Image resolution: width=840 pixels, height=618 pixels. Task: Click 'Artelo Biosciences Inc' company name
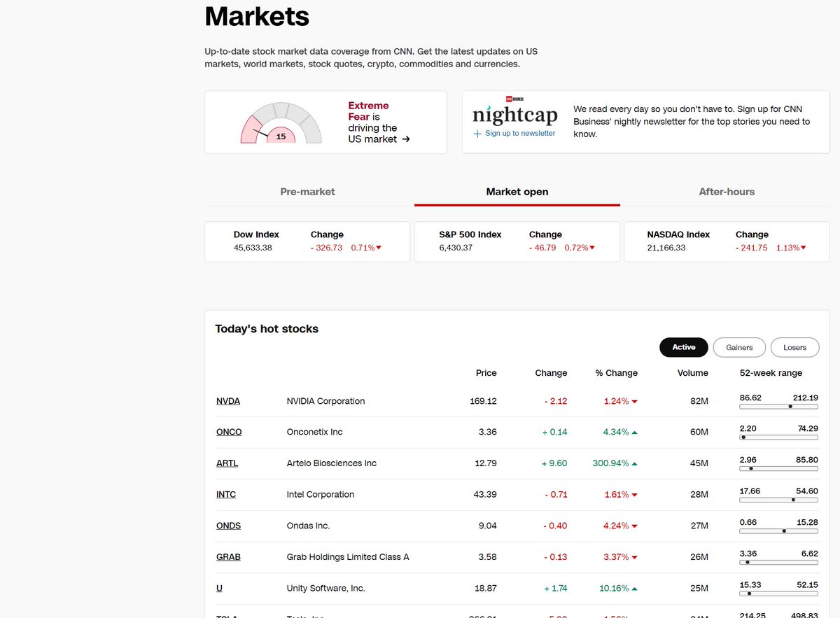[332, 463]
